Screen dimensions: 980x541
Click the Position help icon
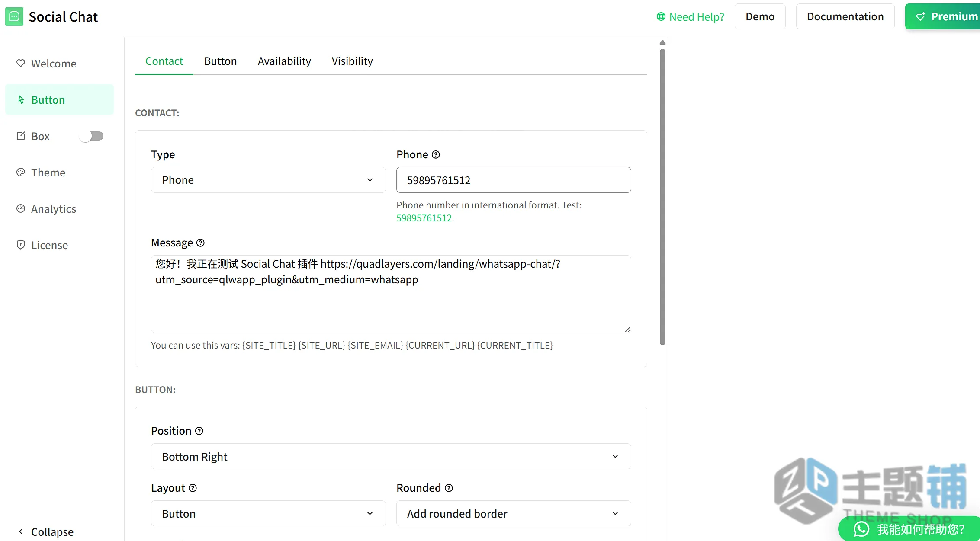pos(199,431)
